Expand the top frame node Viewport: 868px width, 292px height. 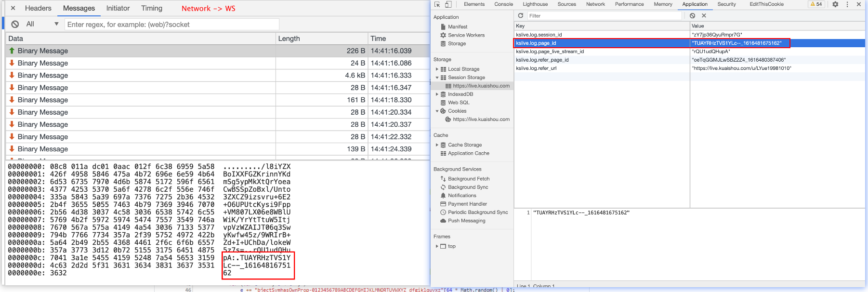pos(437,246)
